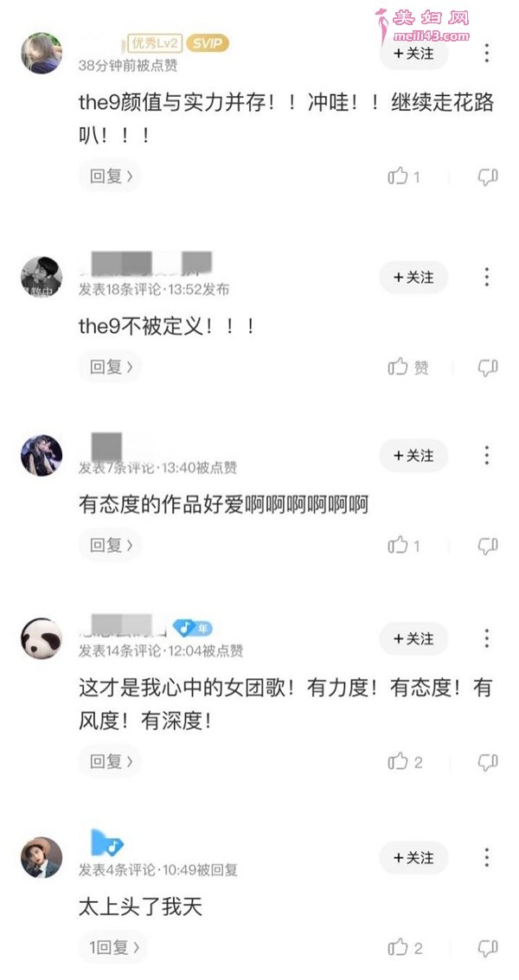Open more options on panda avatar comment
This screenshot has height=980, width=519.
click(x=486, y=638)
